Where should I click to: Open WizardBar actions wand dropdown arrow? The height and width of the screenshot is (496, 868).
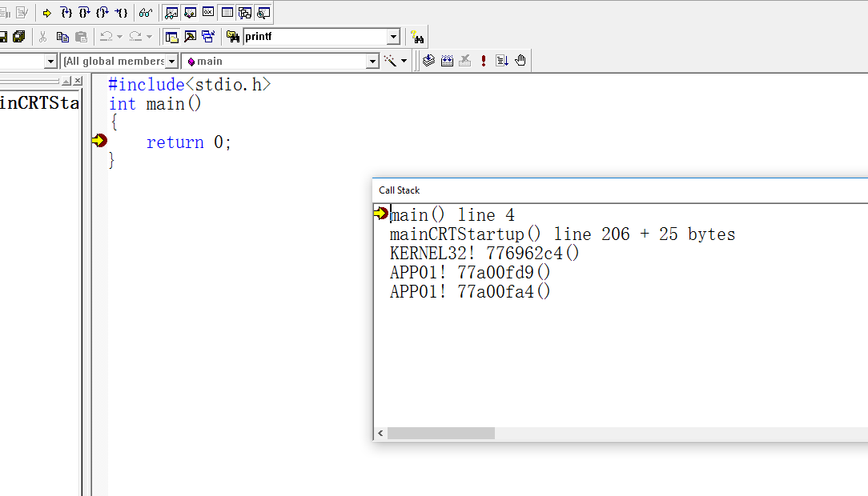point(404,61)
